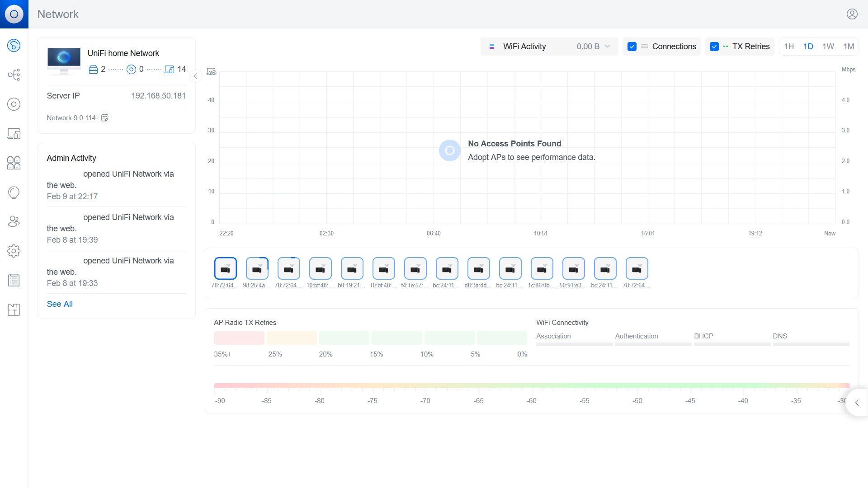Select client device 1c:86:0b
The image size is (868, 488).
point(542,269)
